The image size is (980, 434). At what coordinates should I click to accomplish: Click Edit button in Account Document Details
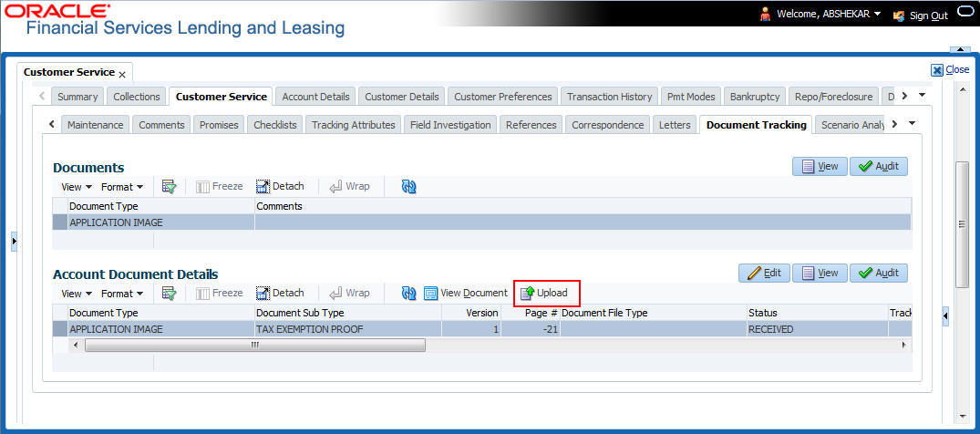[764, 273]
